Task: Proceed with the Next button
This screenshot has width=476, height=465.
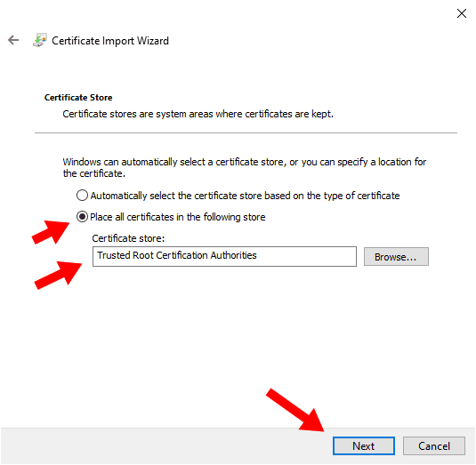Action: tap(364, 445)
